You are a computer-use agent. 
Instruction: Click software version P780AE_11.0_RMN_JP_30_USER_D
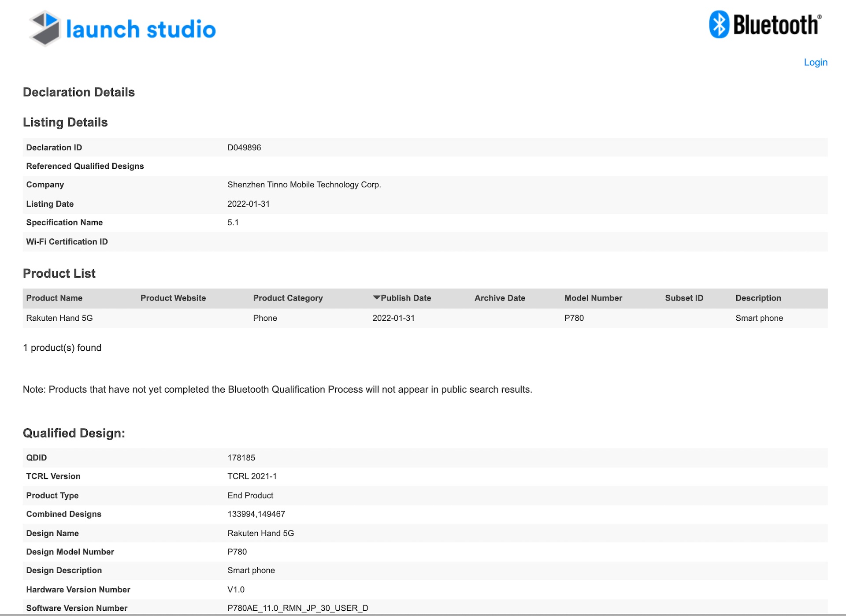click(x=298, y=608)
